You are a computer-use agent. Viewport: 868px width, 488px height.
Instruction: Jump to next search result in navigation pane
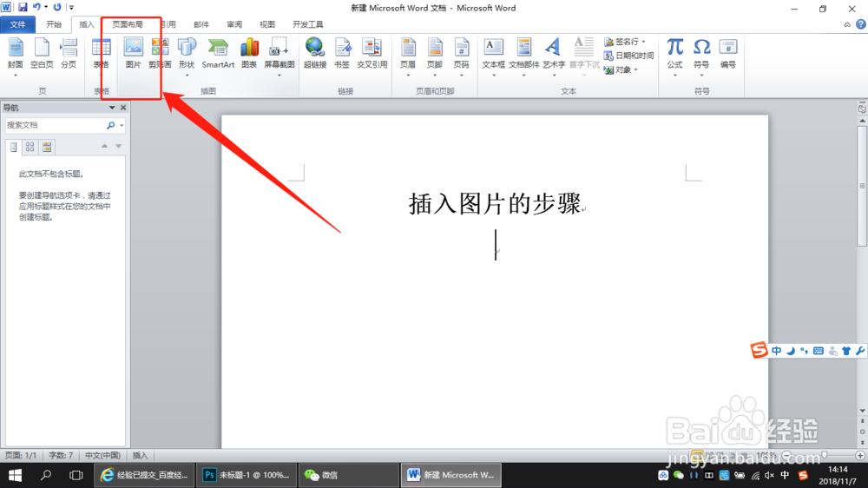[x=118, y=146]
